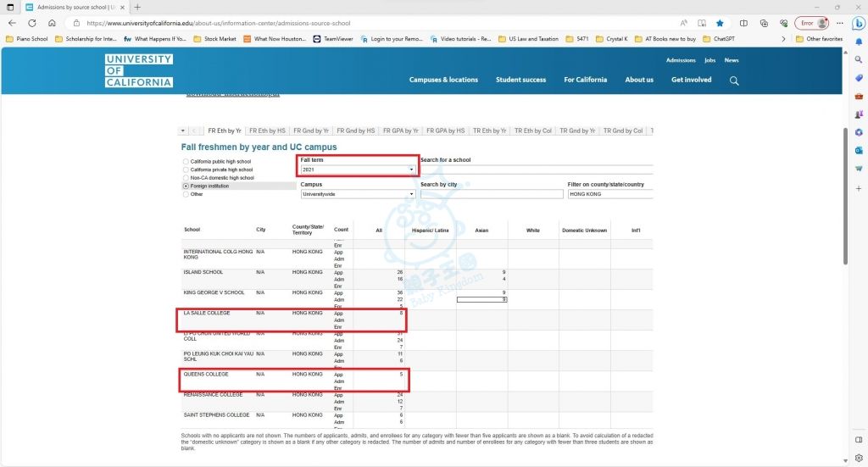This screenshot has width=868, height=467.
Task: Open the dashboard tab list arrow
Action: tap(183, 131)
